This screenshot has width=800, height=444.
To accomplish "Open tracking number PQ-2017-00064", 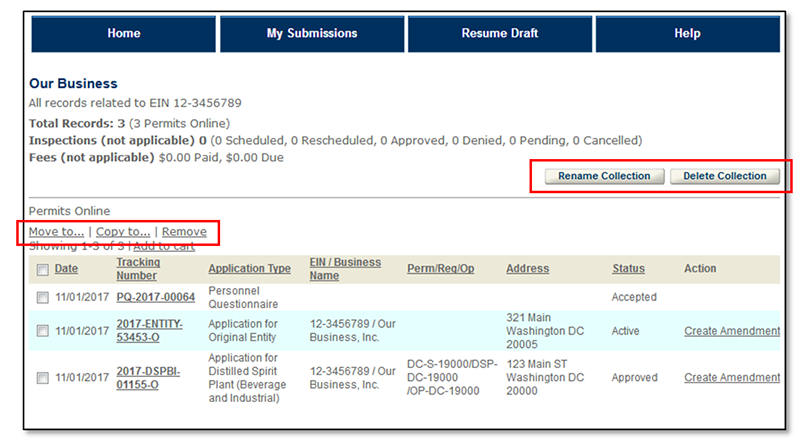I will coord(155,297).
